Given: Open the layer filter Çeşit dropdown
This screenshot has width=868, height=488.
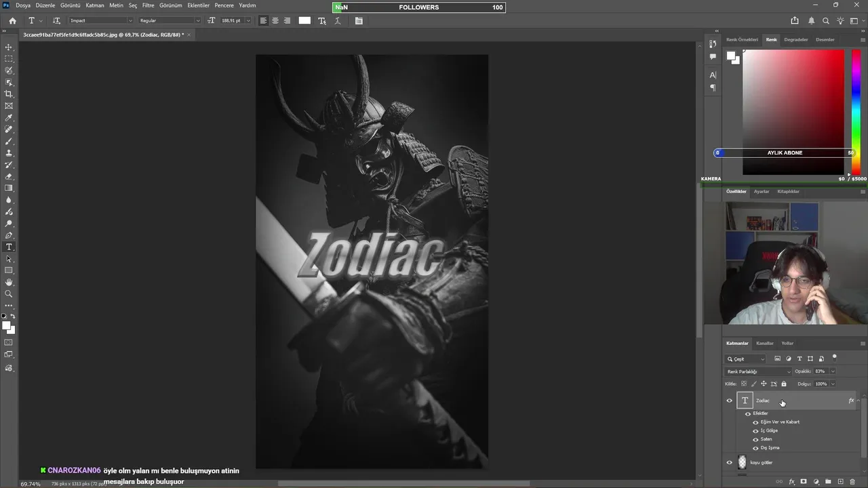Looking at the screenshot, I should click(746, 359).
